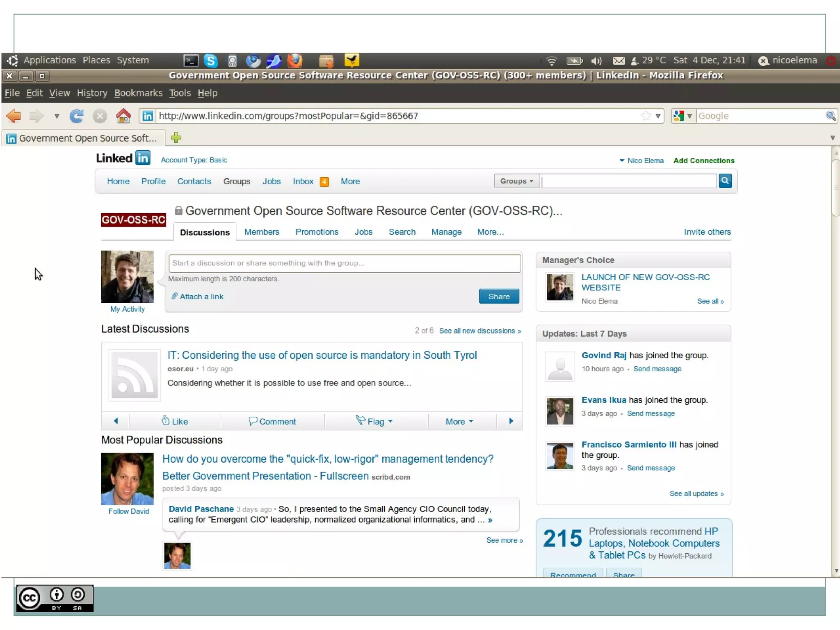
Task: Open the terminal icon in top panel
Action: [191, 61]
